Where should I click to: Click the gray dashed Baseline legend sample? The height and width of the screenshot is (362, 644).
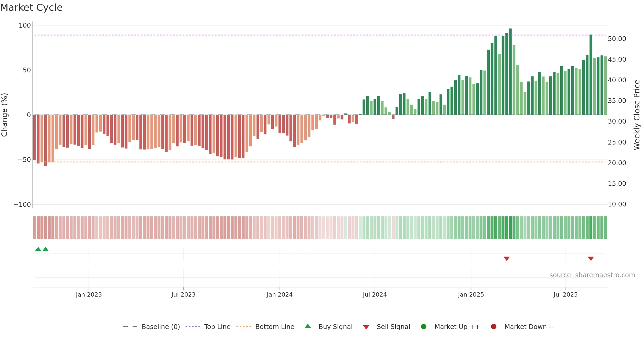pos(130,327)
